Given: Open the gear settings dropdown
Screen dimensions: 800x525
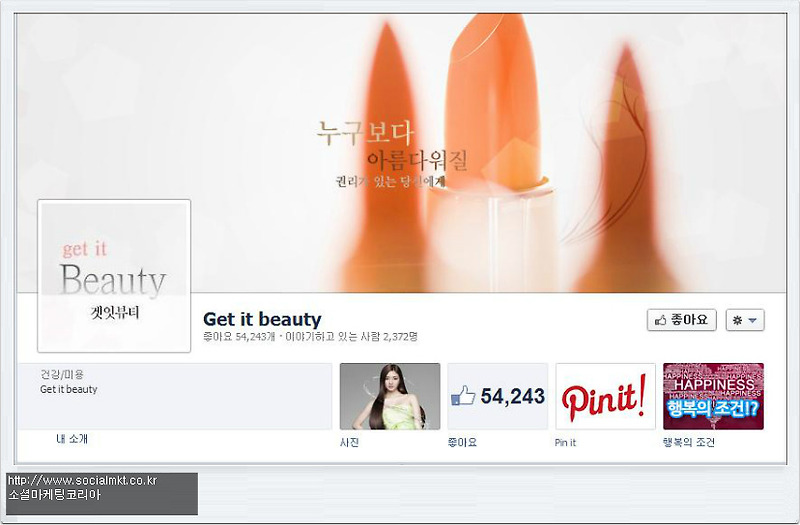Looking at the screenshot, I should tap(745, 320).
